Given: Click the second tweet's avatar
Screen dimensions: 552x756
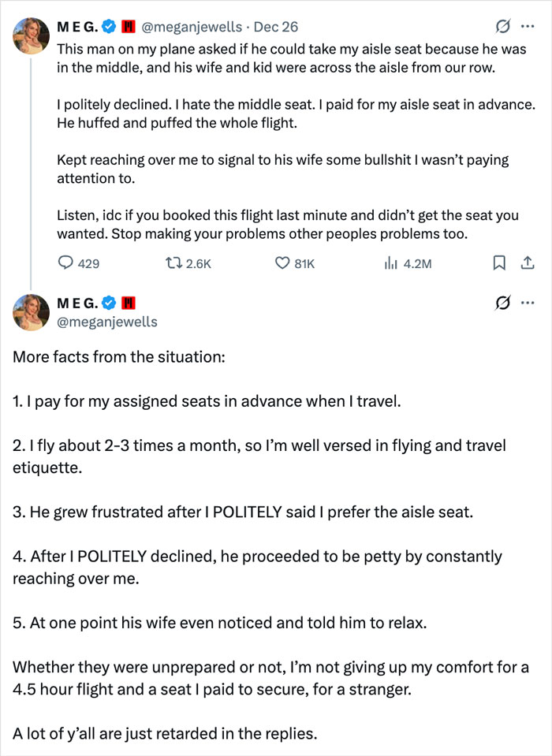Looking at the screenshot, I should coord(30,312).
